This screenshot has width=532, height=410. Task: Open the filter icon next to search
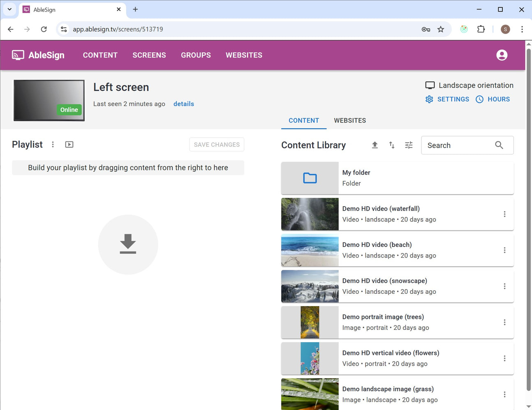click(408, 145)
